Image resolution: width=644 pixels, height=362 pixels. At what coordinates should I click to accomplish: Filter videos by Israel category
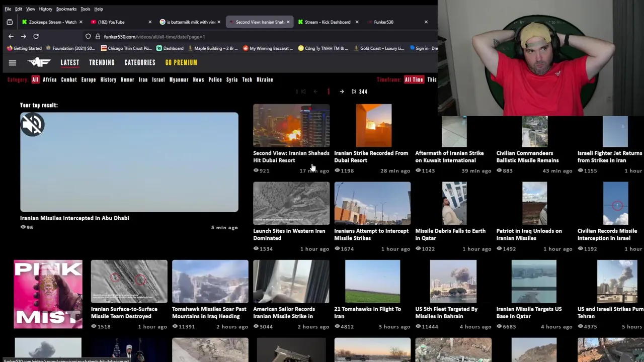point(158,79)
